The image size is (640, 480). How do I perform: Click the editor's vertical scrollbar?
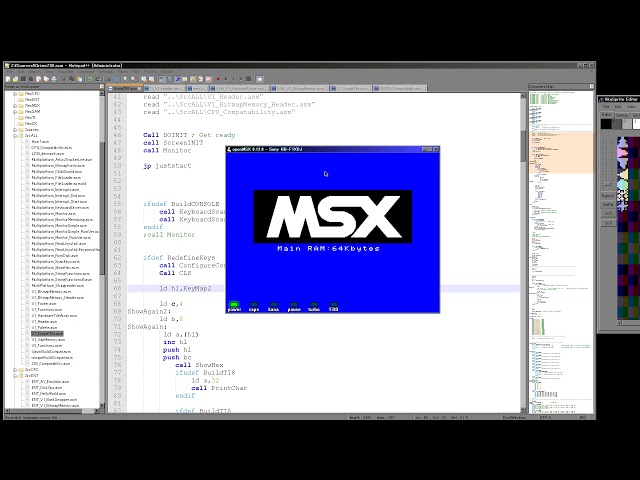pyautogui.click(x=523, y=251)
